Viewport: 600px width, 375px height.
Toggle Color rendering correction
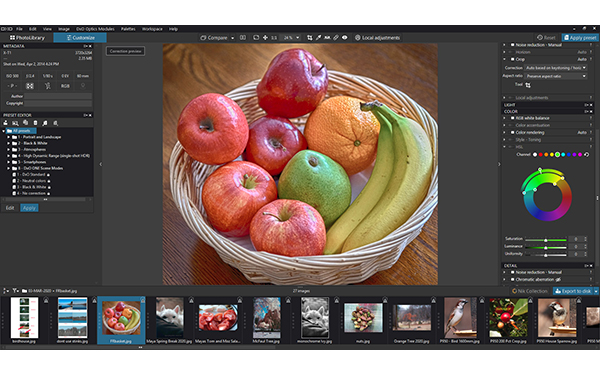pos(512,132)
